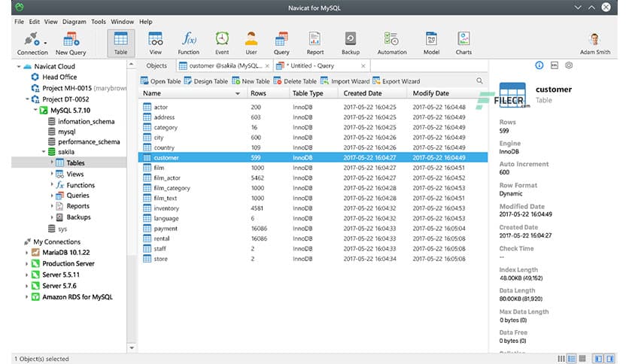The image size is (629, 364).
Task: Click the Name column sort arrow
Action: tap(238, 93)
